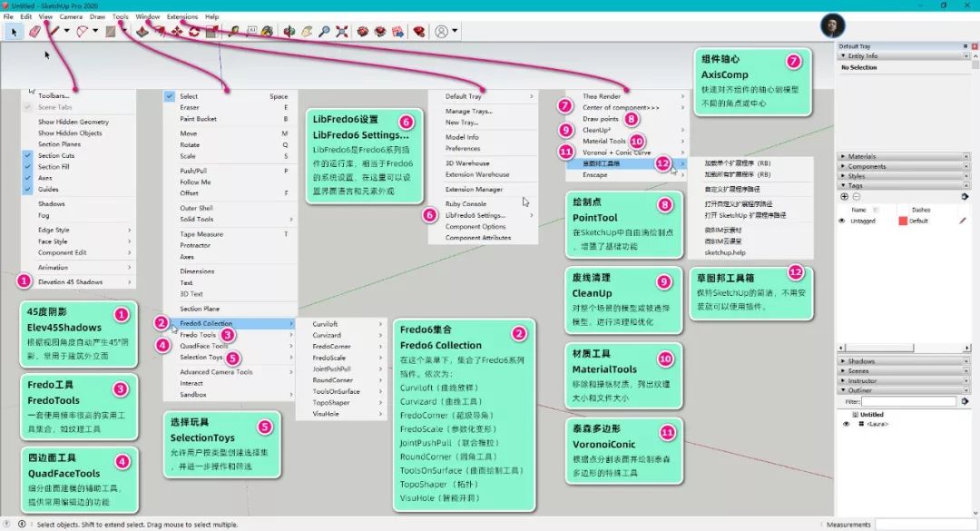This screenshot has height=531, width=980.
Task: Toggle the eye for Laura in Outliner
Action: [x=847, y=424]
